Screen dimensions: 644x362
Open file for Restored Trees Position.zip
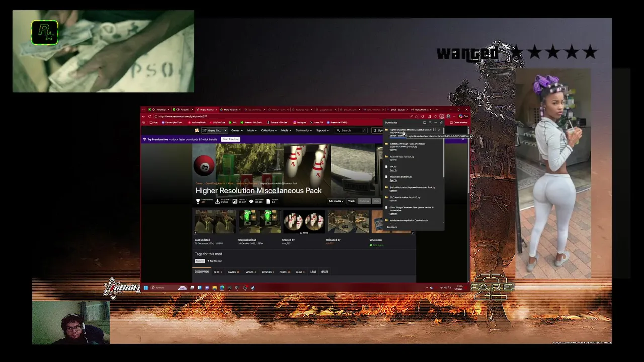click(x=393, y=160)
